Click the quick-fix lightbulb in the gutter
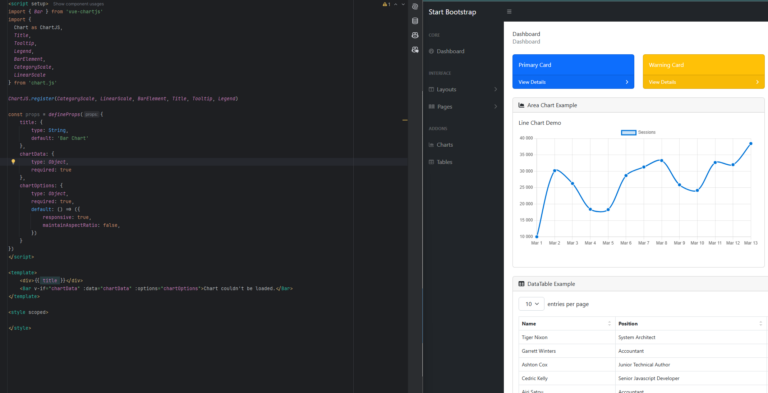The width and height of the screenshot is (768, 393). coord(13,162)
